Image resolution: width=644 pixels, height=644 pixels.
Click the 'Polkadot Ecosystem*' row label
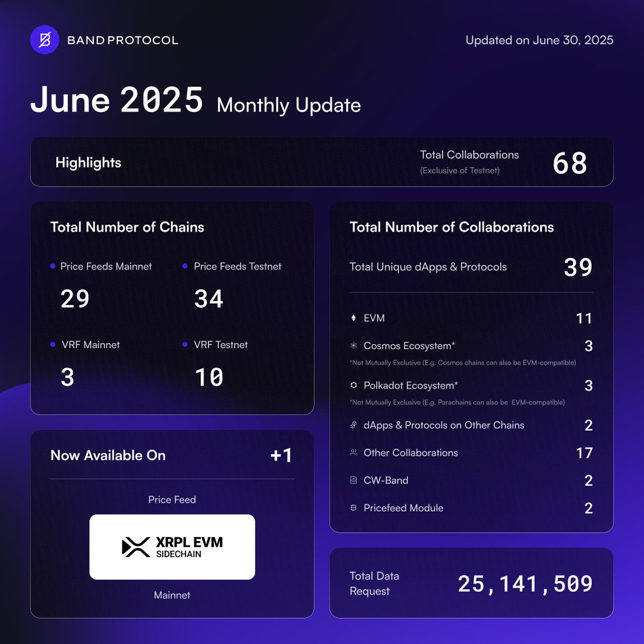[411, 385]
